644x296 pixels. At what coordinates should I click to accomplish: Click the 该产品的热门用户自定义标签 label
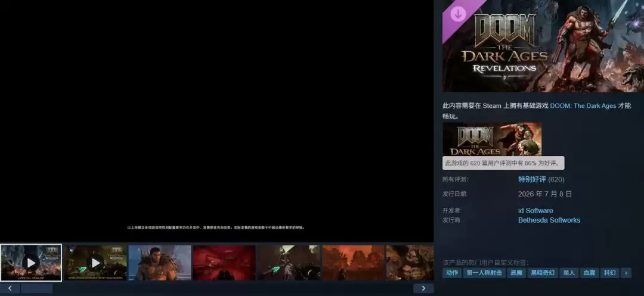pyautogui.click(x=486, y=263)
